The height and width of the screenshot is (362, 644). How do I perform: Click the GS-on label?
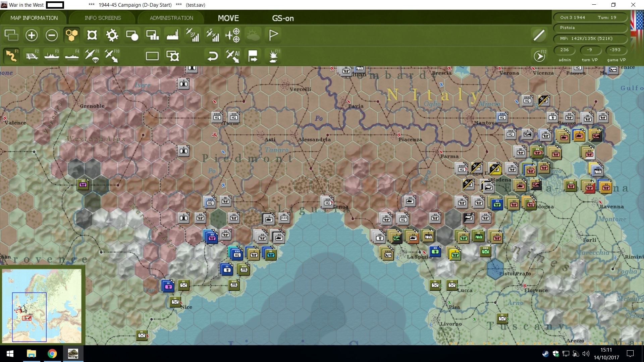[x=283, y=18]
